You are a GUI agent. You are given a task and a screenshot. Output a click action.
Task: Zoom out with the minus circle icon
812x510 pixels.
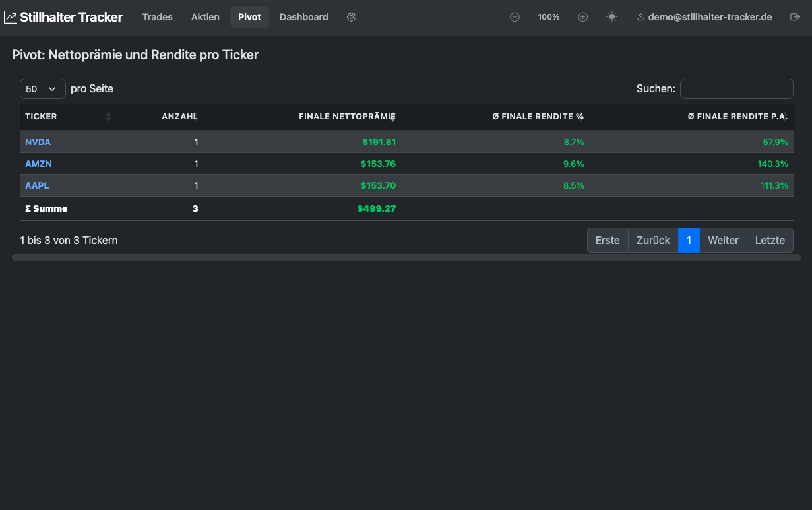pos(515,17)
